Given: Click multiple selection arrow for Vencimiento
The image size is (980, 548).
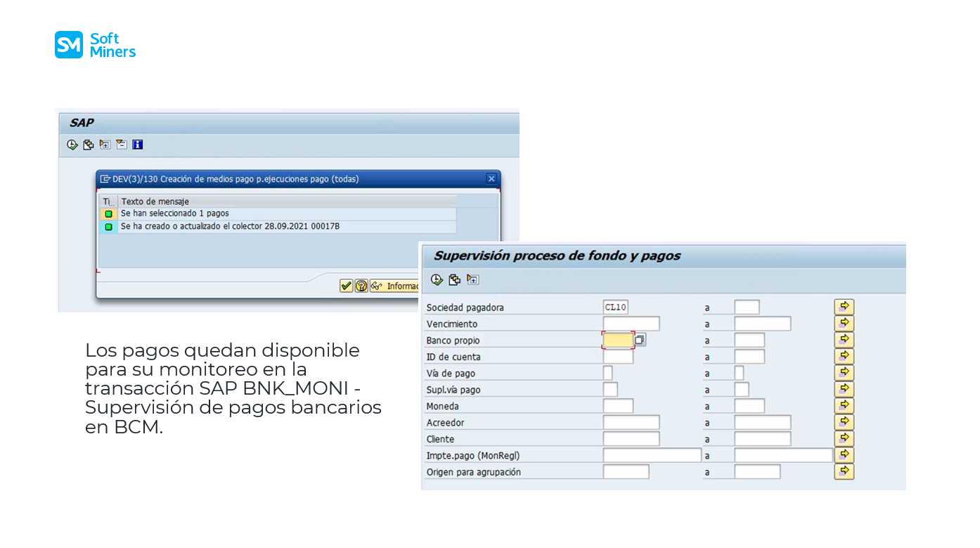Looking at the screenshot, I should 844,324.
